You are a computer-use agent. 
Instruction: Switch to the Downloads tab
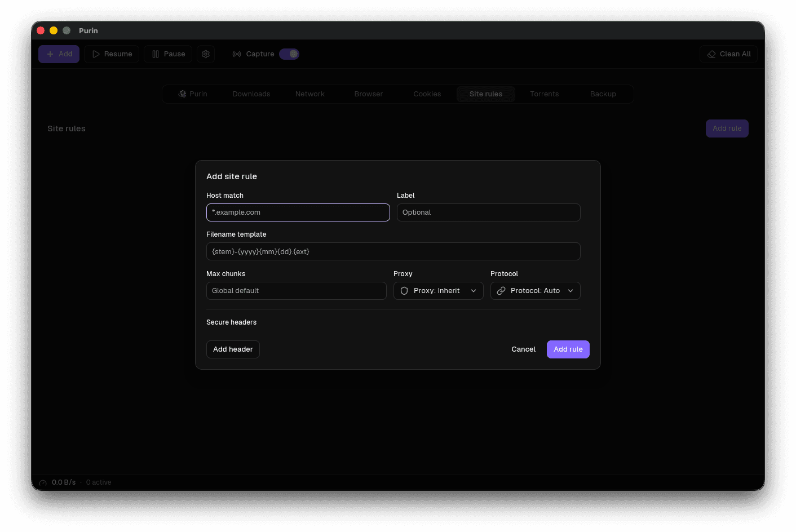pos(251,94)
